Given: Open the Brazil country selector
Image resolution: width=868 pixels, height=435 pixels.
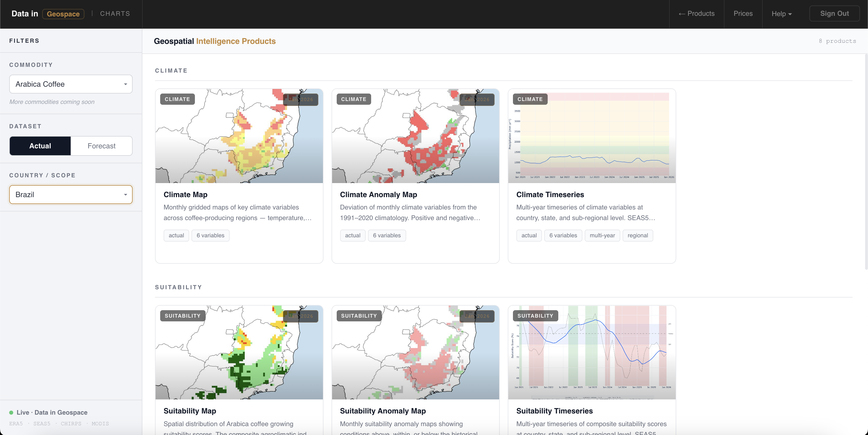Looking at the screenshot, I should pyautogui.click(x=70, y=195).
